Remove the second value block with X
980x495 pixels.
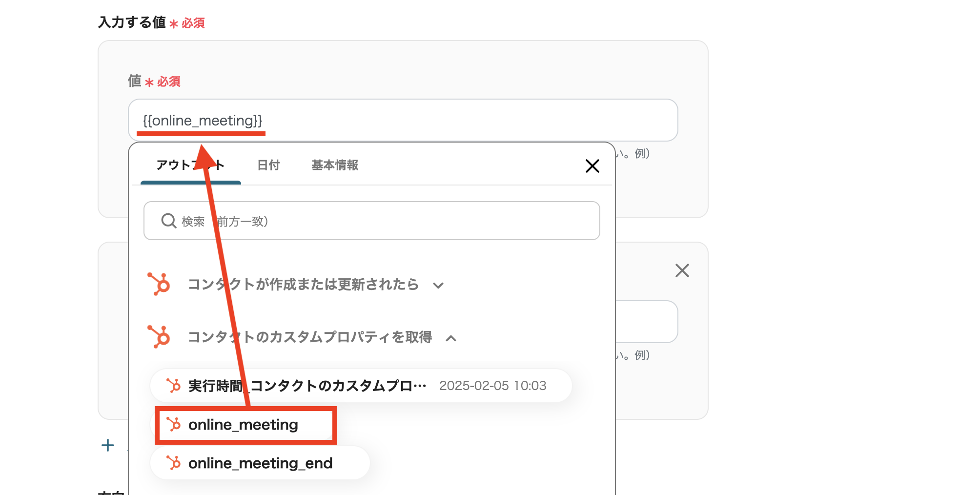pos(682,270)
